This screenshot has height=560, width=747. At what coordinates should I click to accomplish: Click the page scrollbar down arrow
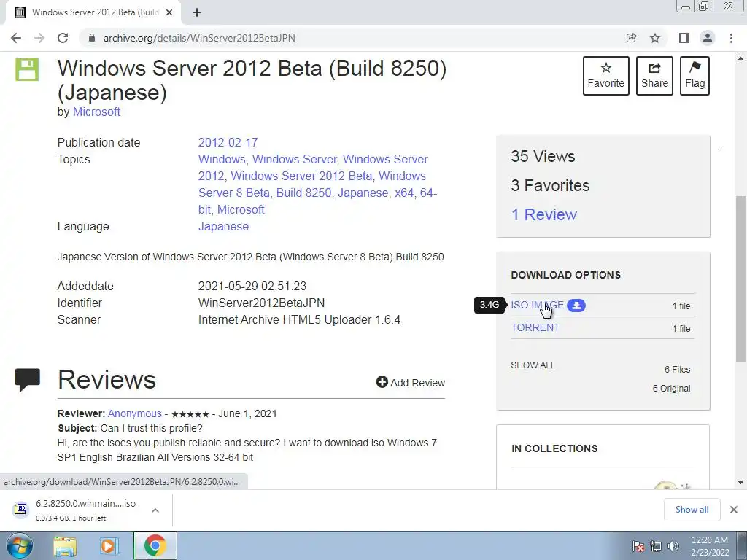[x=740, y=483]
